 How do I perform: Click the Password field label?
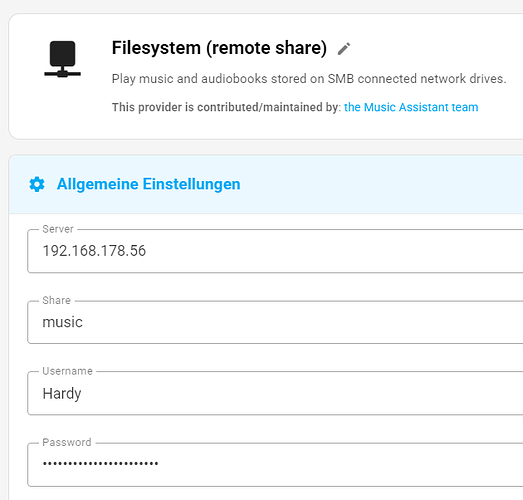coord(67,443)
